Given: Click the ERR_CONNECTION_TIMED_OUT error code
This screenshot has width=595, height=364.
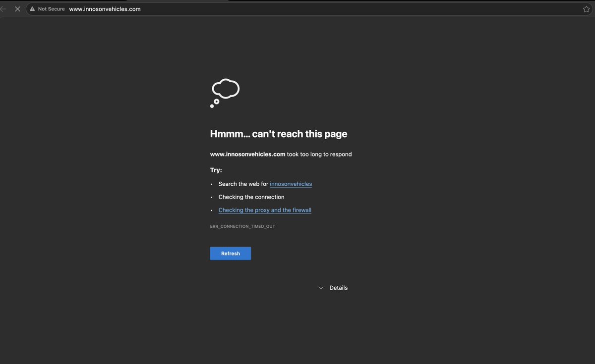Looking at the screenshot, I should click(x=242, y=226).
